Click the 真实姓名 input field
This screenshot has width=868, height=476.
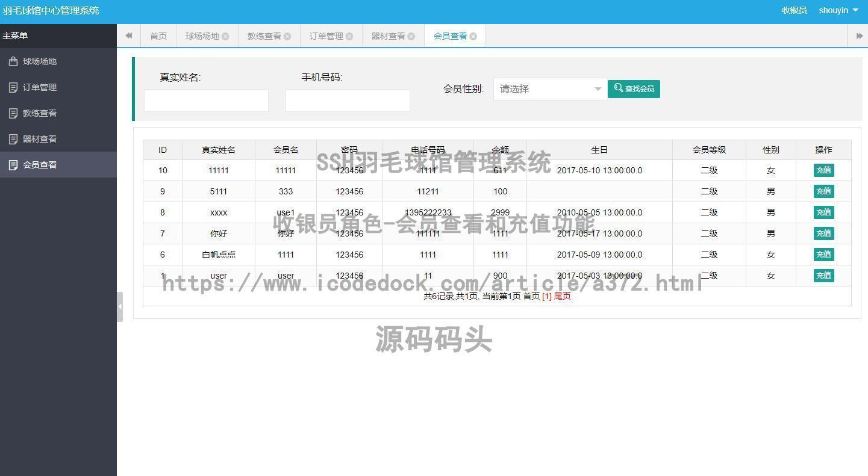pyautogui.click(x=205, y=100)
